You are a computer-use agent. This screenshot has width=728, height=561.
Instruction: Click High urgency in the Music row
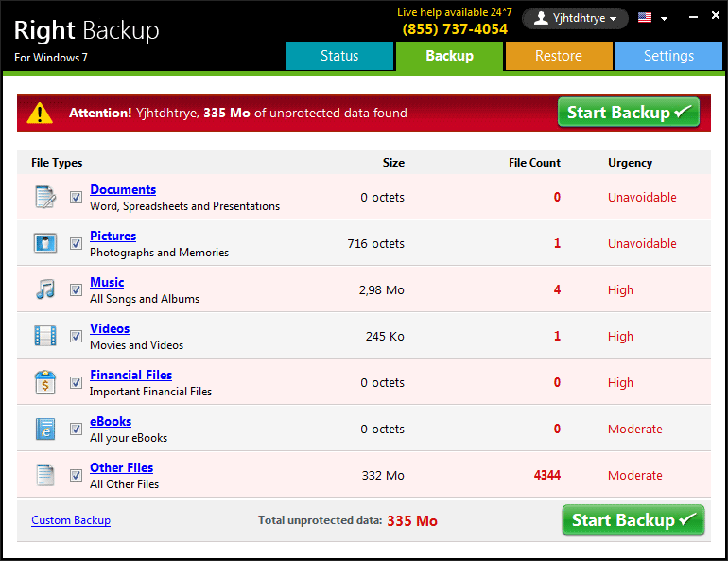coord(620,290)
